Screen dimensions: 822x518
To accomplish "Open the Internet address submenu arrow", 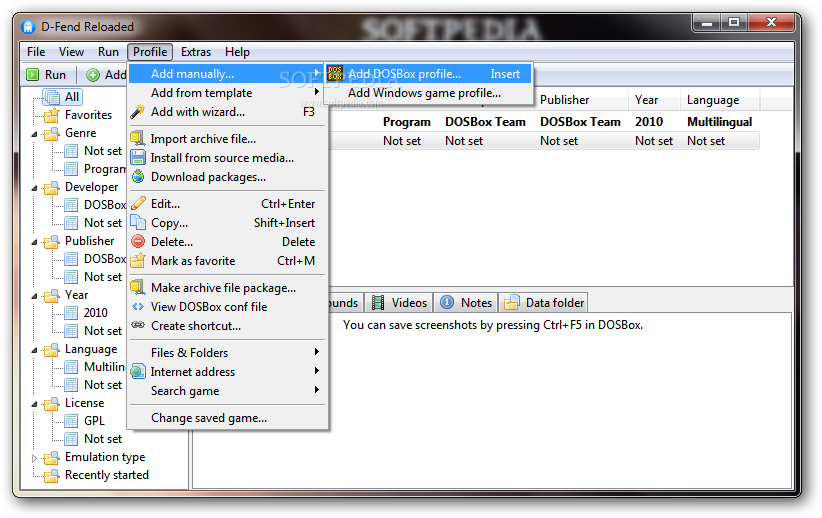I will tap(317, 371).
